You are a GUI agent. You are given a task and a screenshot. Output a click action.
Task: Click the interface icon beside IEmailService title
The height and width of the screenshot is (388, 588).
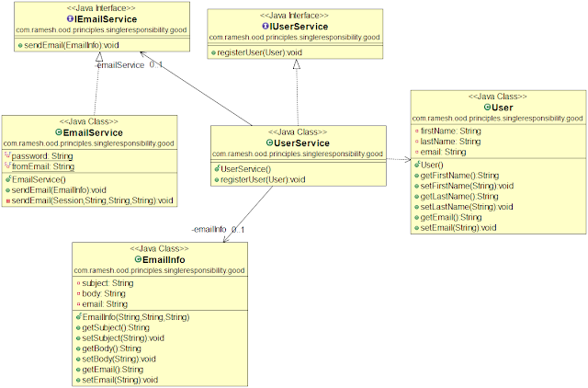pyautogui.click(x=70, y=18)
